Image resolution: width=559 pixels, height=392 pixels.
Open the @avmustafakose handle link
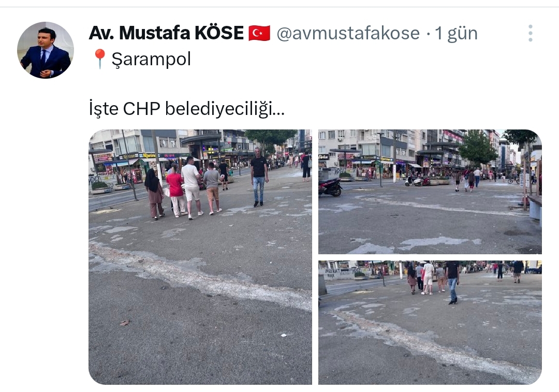point(348,33)
